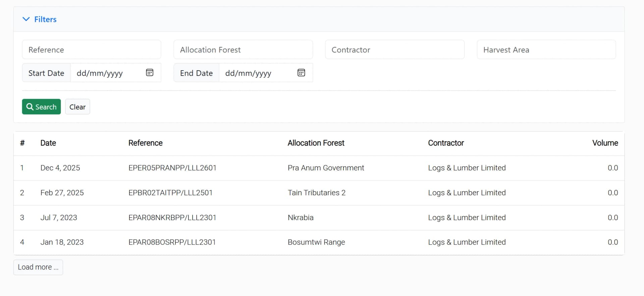
Task: Click Pra Anum Government forest cell
Action: coord(326,168)
